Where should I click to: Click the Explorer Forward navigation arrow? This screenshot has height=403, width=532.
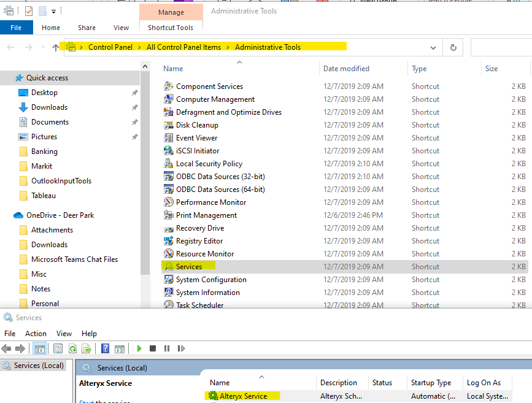tap(29, 47)
